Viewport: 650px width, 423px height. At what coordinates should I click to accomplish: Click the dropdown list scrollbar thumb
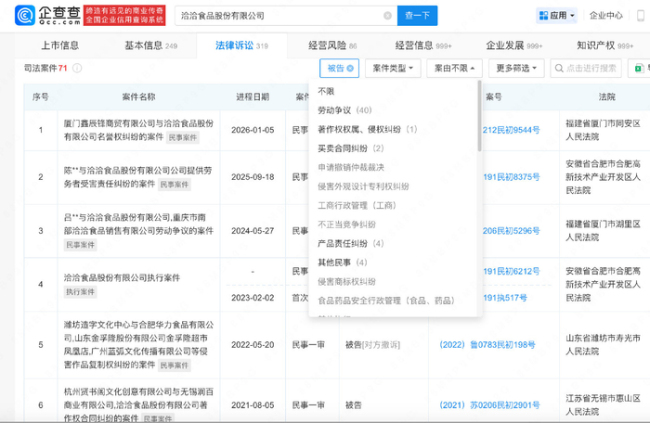479,116
